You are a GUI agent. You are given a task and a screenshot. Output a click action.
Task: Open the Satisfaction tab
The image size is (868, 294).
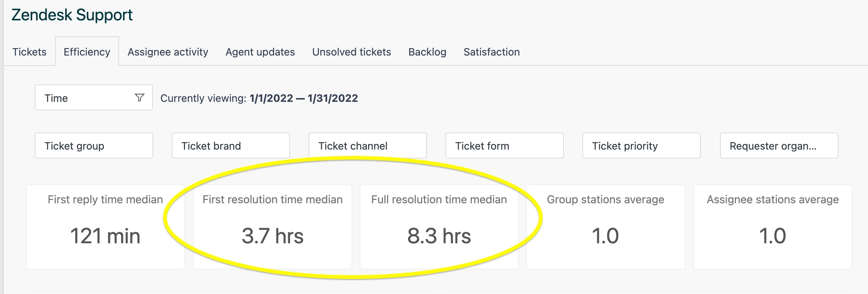click(492, 52)
